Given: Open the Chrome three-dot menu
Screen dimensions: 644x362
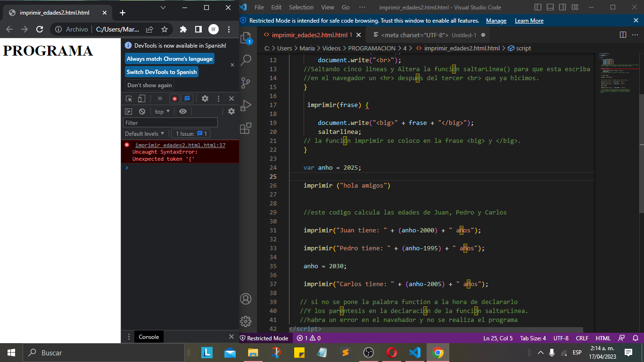Looking at the screenshot, I should point(229,29).
